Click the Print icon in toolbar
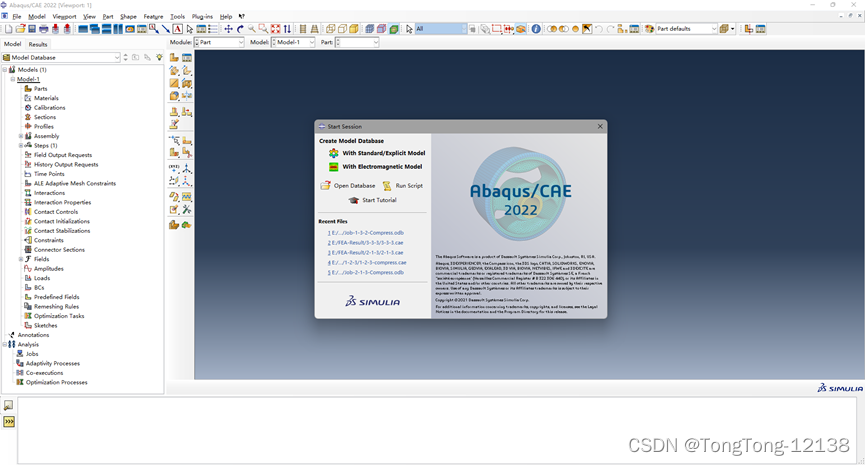Viewport: 865px width, 465px height. tap(44, 29)
